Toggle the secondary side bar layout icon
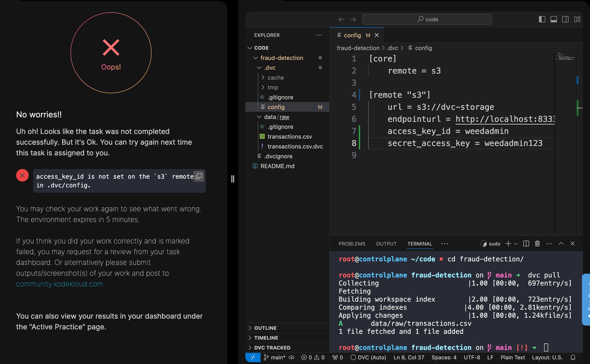The height and width of the screenshot is (364, 590). point(565,19)
